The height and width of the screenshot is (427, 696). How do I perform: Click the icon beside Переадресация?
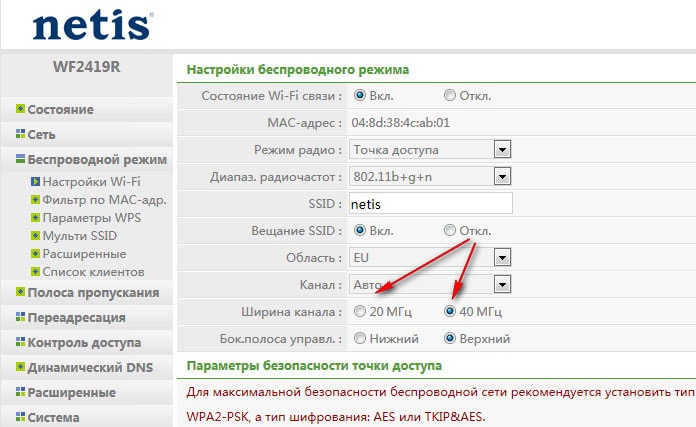point(20,316)
